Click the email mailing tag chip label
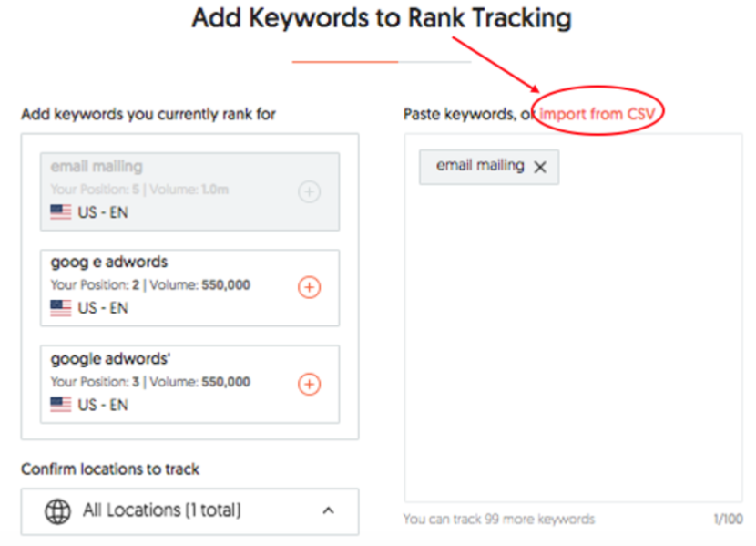 point(480,166)
